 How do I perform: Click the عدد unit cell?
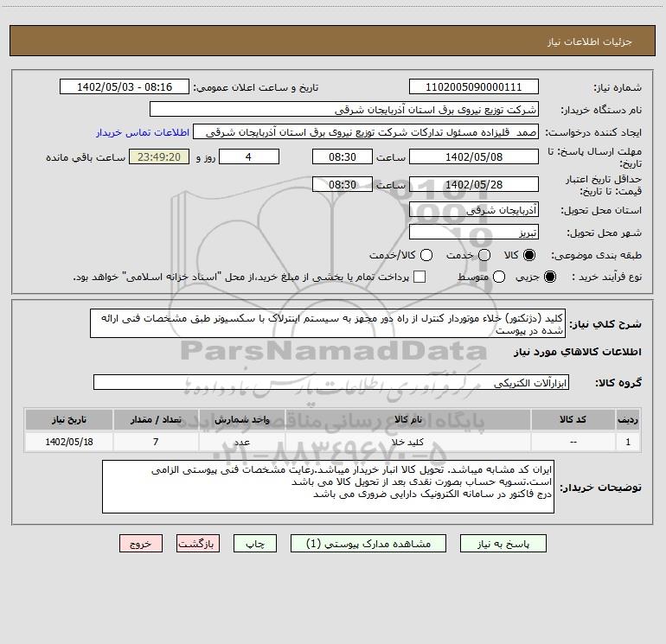(x=241, y=442)
